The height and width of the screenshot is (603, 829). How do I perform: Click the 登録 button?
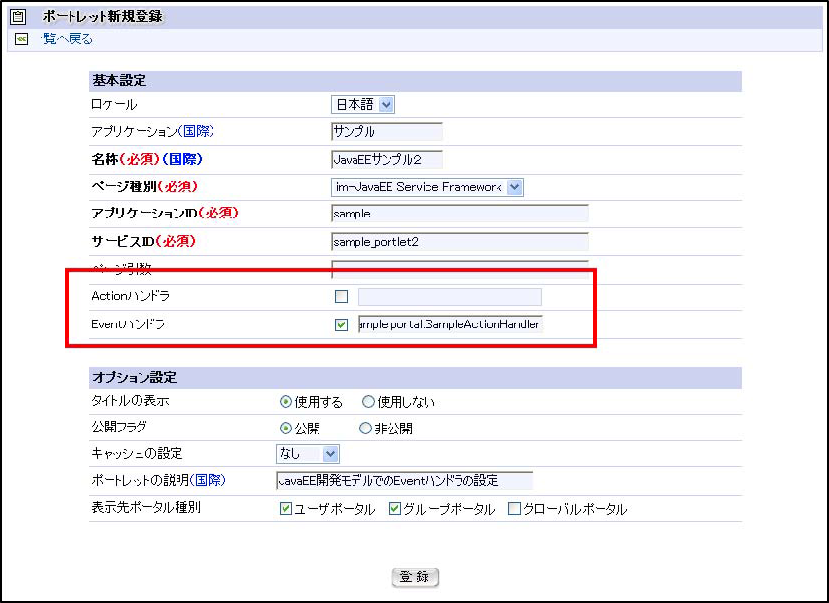pyautogui.click(x=415, y=577)
